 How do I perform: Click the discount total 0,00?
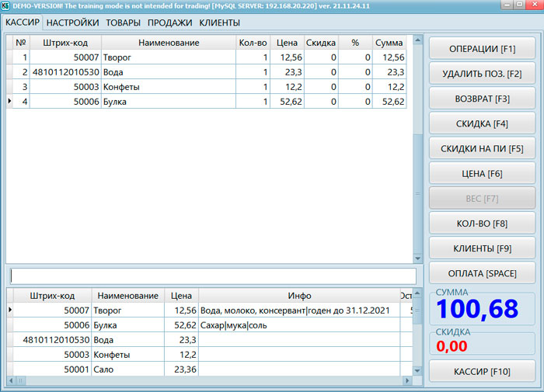pos(452,346)
